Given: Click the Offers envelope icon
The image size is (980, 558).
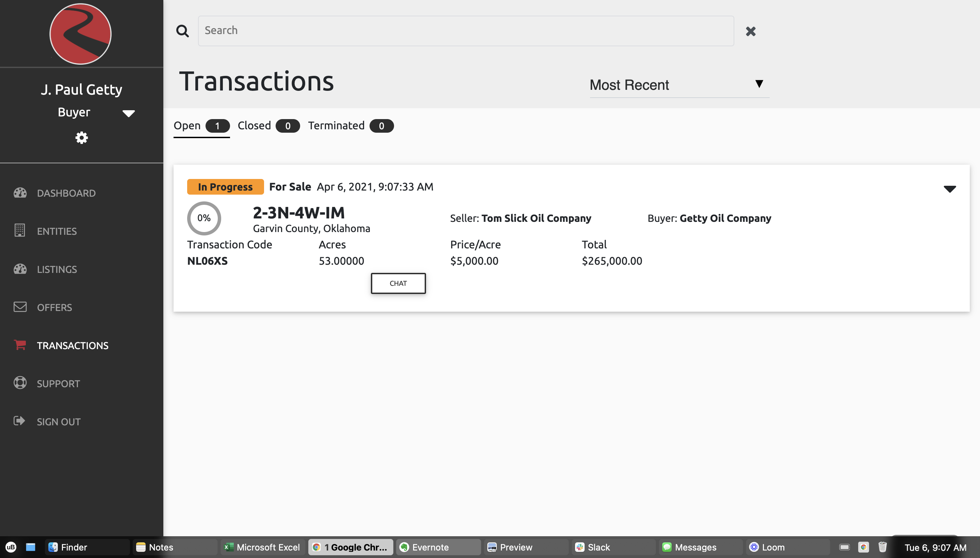Looking at the screenshot, I should point(20,307).
